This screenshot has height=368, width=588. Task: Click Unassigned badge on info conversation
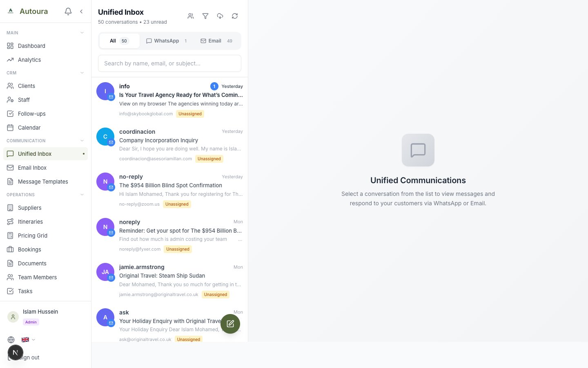190,114
